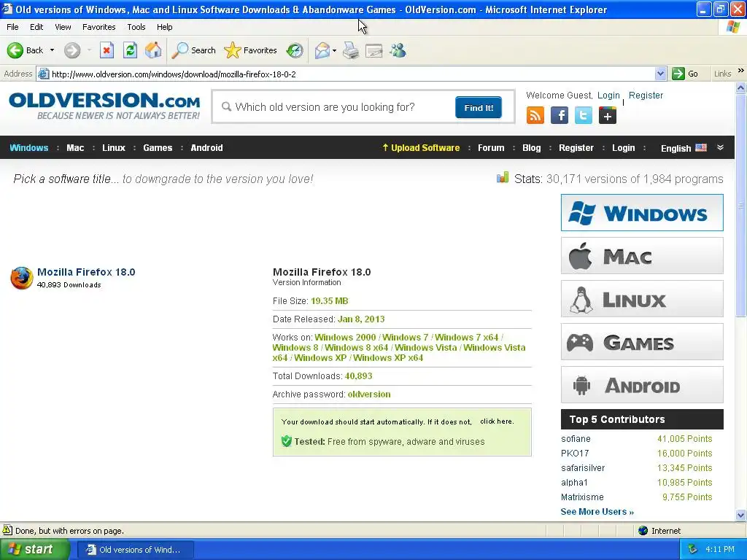
Task: Click the Print printer icon
Action: (351, 50)
